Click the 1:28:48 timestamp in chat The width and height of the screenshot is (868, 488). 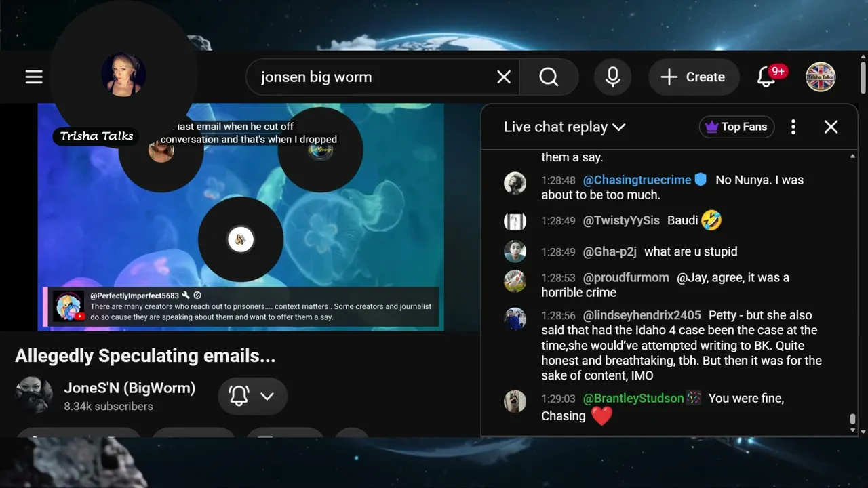558,180
